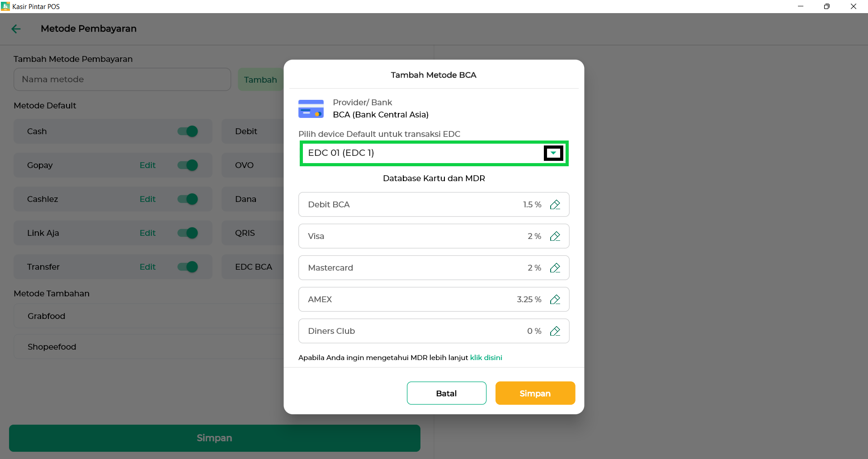Click the Kasir Pintar POS app icon
This screenshot has width=868, height=459.
pyautogui.click(x=5, y=6)
